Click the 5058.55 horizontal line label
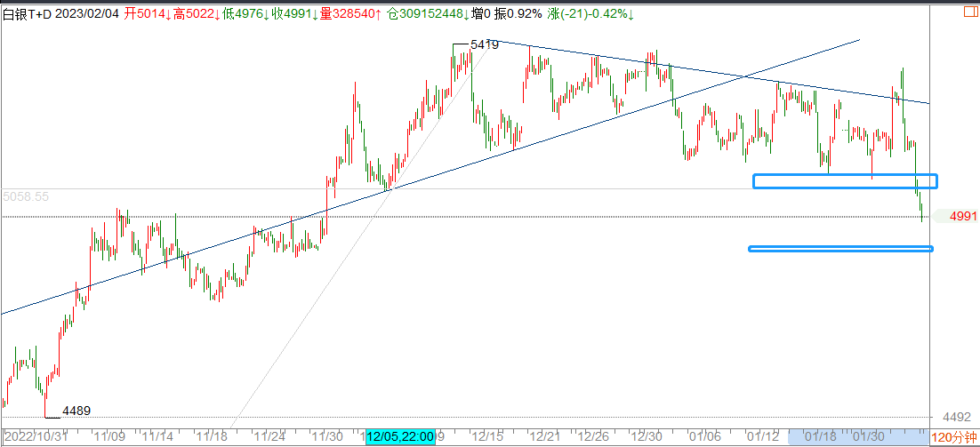 (x=26, y=196)
